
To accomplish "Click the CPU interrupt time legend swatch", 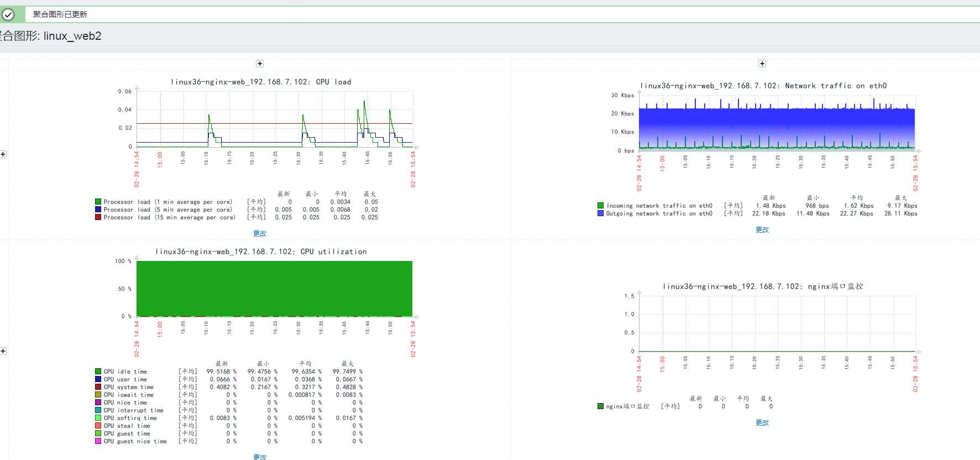I will (x=98, y=410).
